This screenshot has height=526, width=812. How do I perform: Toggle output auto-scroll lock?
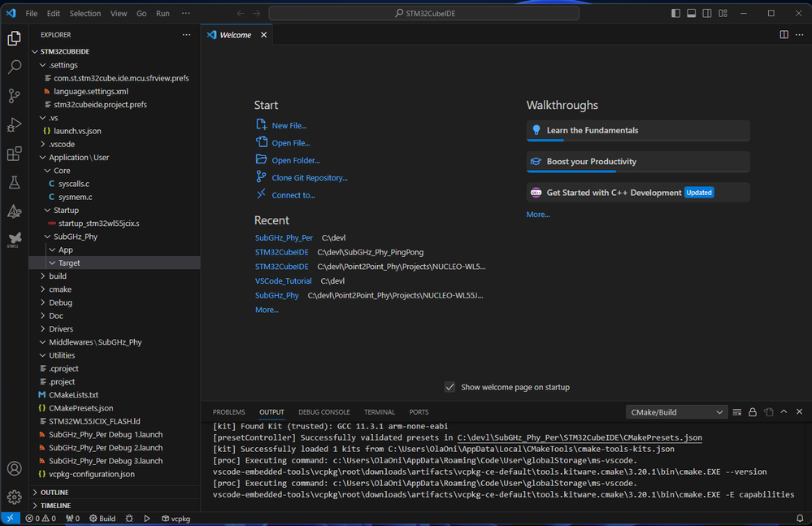coord(753,412)
